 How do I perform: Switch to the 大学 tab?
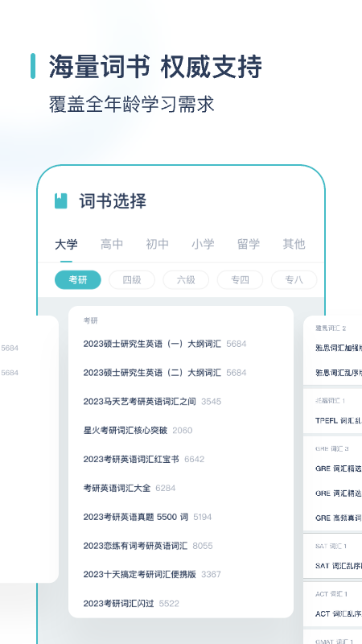coord(66,245)
